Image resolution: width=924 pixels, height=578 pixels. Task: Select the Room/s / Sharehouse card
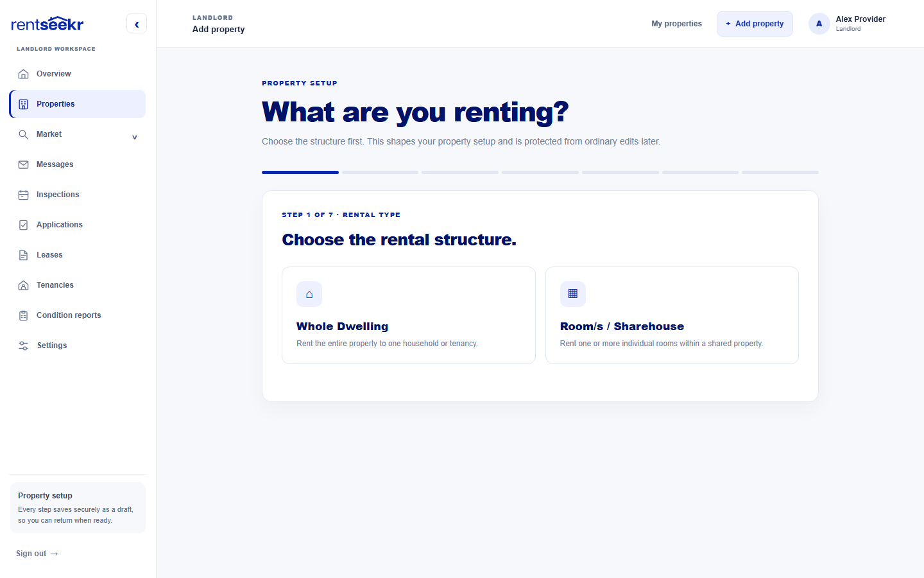tap(672, 315)
